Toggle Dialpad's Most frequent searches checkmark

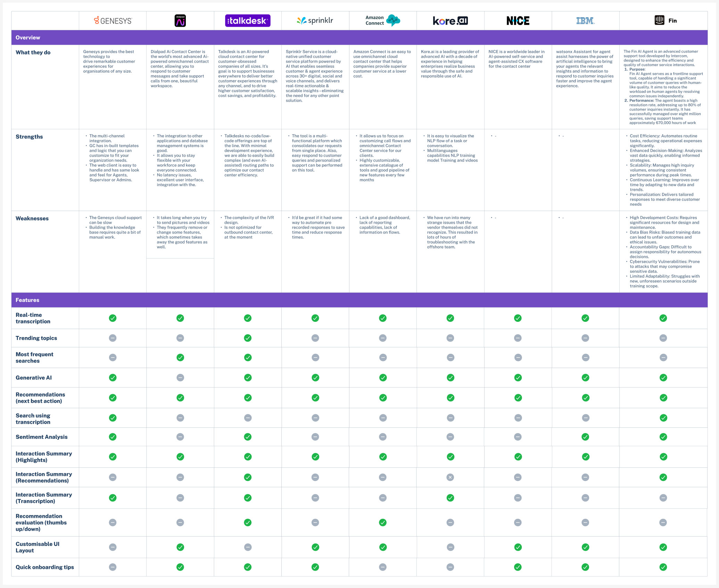(x=180, y=357)
